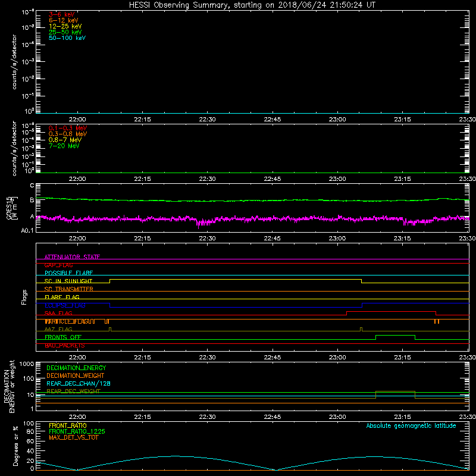The width and height of the screenshot is (476, 476).
Task: Click the HESSI Observing Summary title text
Action: pyautogui.click(x=252, y=5)
